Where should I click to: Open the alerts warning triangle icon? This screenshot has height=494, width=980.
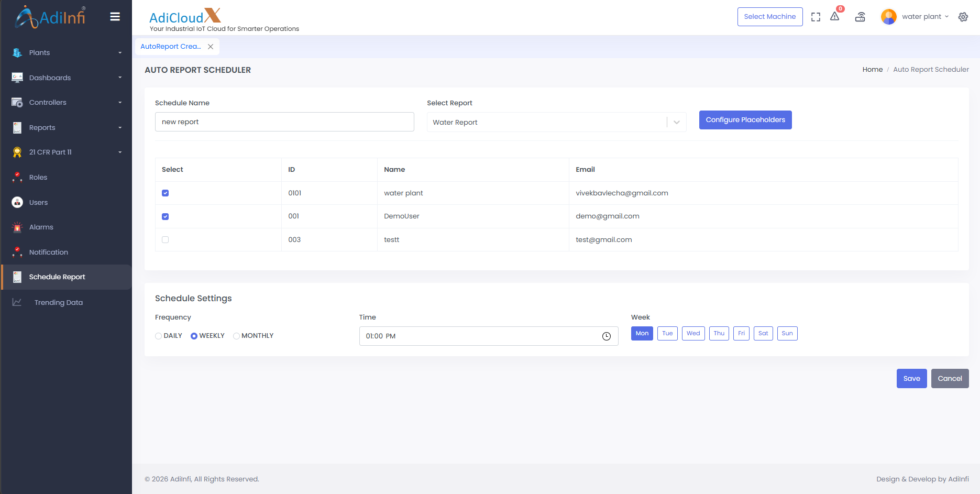[835, 17]
